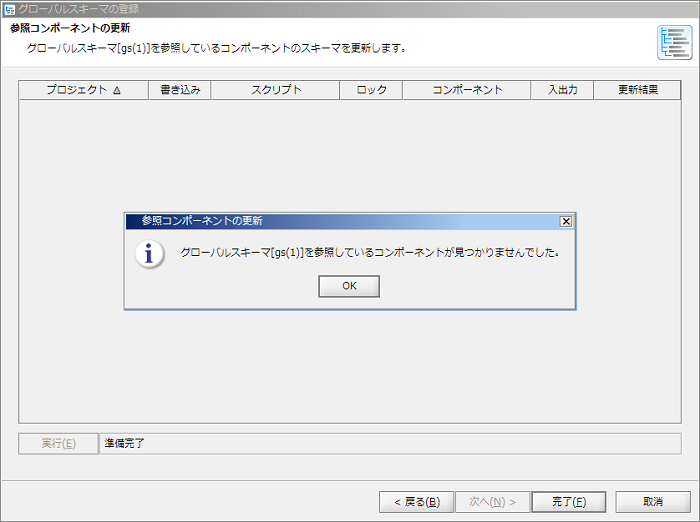Click the component-not-found message text
700x522 pixels.
click(x=369, y=253)
